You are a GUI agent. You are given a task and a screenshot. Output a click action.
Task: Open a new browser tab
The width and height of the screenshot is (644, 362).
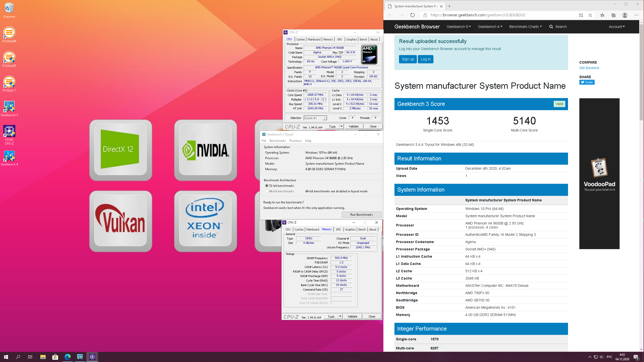[449, 6]
